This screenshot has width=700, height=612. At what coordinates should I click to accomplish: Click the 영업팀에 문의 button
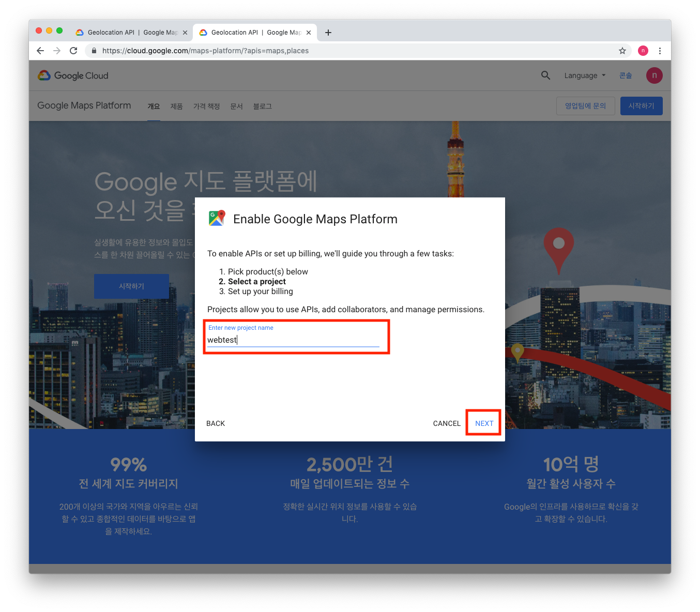[x=586, y=105]
